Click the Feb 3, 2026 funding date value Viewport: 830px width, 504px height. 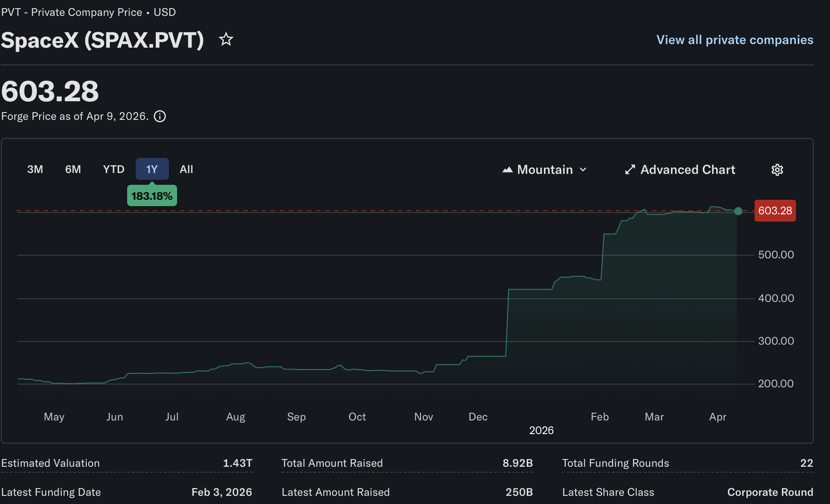click(222, 492)
